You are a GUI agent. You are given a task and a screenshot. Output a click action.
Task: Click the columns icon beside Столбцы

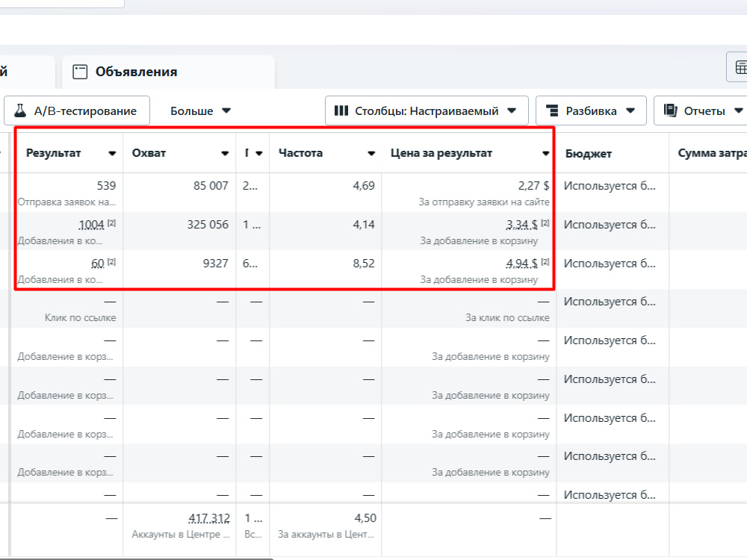tap(341, 111)
